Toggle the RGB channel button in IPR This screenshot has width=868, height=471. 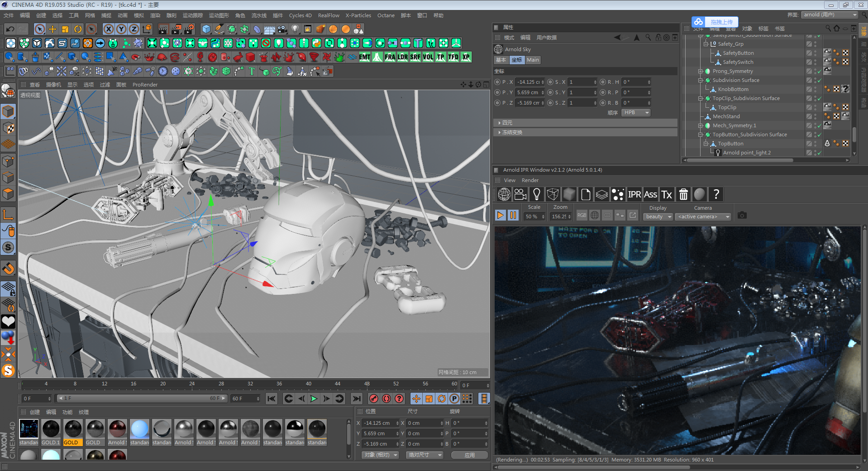(582, 216)
